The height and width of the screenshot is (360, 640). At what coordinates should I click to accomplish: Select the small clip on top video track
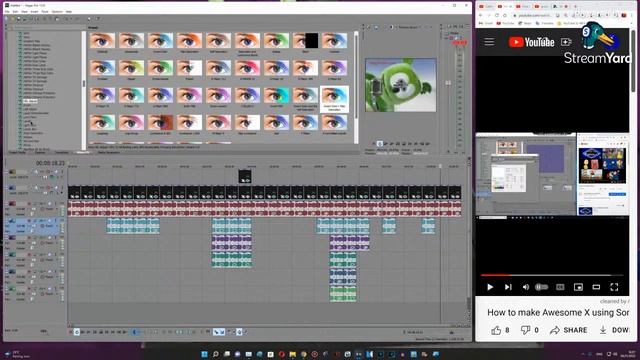pyautogui.click(x=244, y=176)
